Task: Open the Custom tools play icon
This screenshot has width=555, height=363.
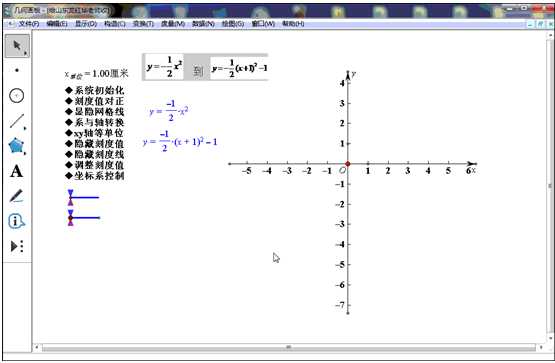Action: point(16,246)
